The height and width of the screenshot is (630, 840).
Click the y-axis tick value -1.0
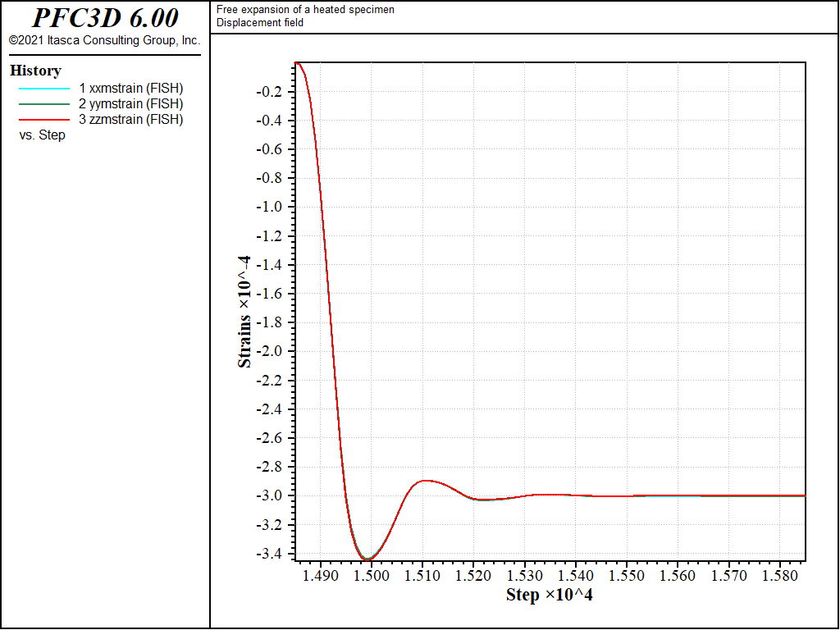(x=269, y=208)
